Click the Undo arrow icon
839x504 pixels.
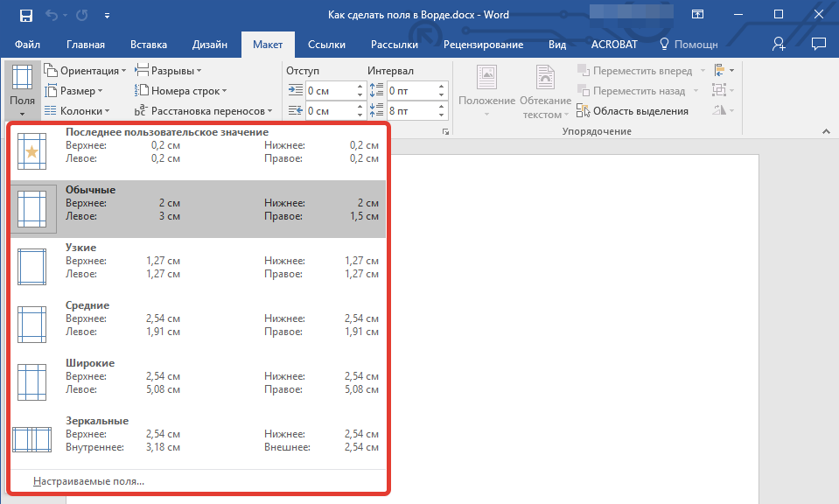[x=52, y=15]
